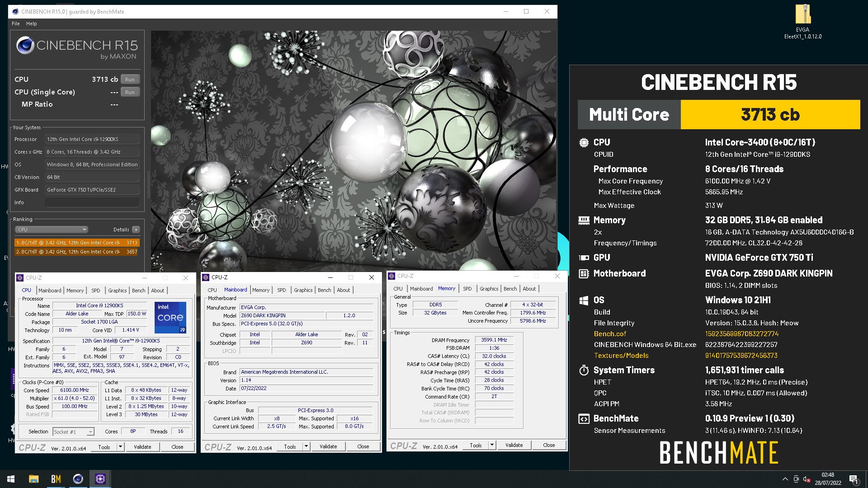
Task: Open Graphics tab in Mainboard CPU-Z window
Action: tap(303, 290)
